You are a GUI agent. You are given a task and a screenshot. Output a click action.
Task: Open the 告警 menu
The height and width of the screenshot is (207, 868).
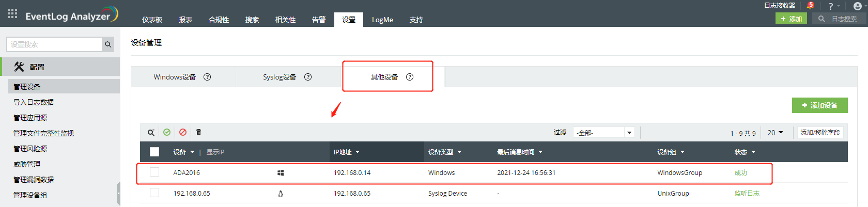(319, 20)
